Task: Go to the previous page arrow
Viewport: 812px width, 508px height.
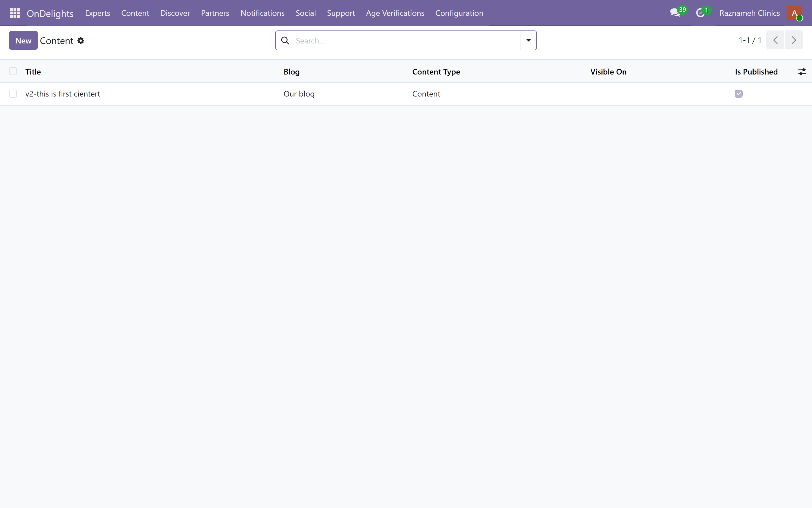Action: (x=775, y=40)
